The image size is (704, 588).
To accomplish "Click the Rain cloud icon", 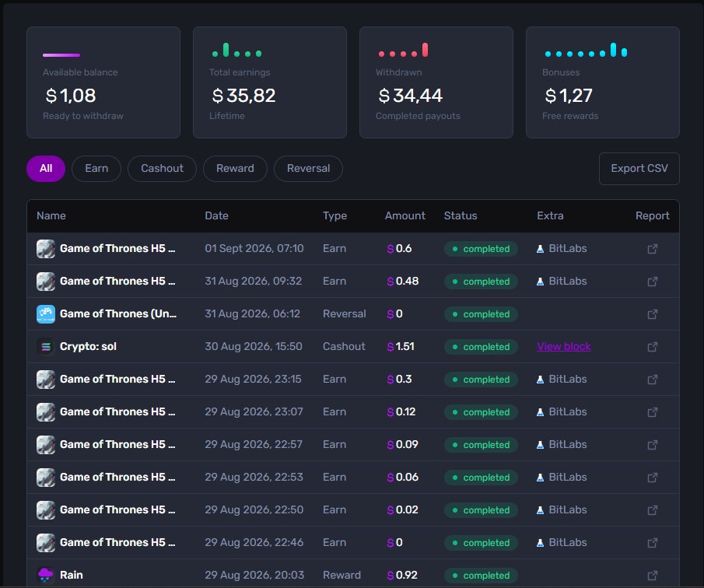I will click(x=45, y=575).
